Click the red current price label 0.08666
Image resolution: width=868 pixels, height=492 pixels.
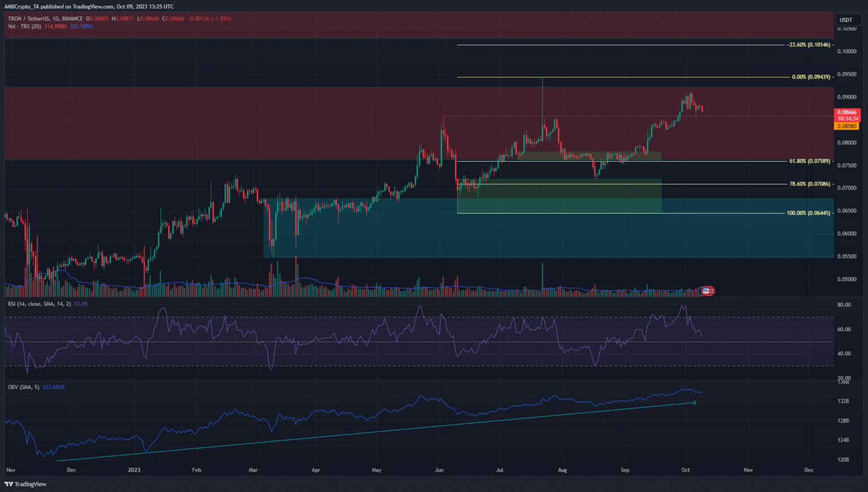pos(847,113)
